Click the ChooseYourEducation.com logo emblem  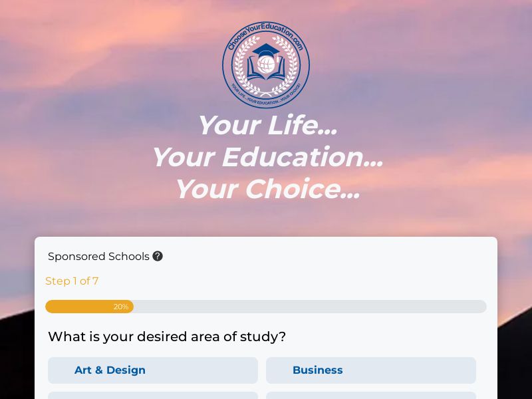coord(266,65)
